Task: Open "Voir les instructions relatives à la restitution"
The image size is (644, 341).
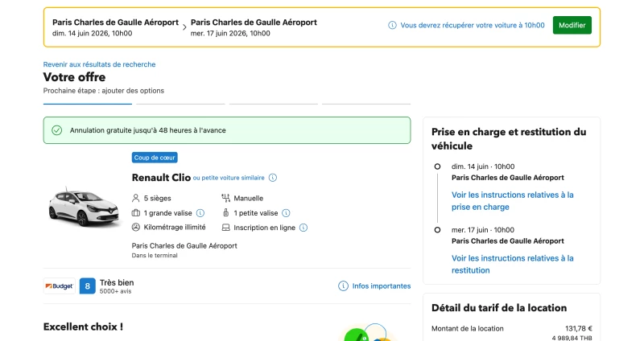Action: (x=512, y=265)
